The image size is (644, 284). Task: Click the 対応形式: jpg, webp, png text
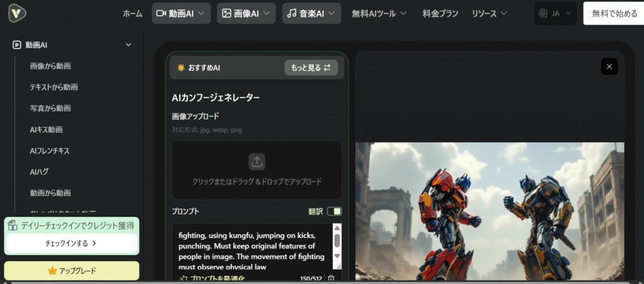[x=207, y=129]
